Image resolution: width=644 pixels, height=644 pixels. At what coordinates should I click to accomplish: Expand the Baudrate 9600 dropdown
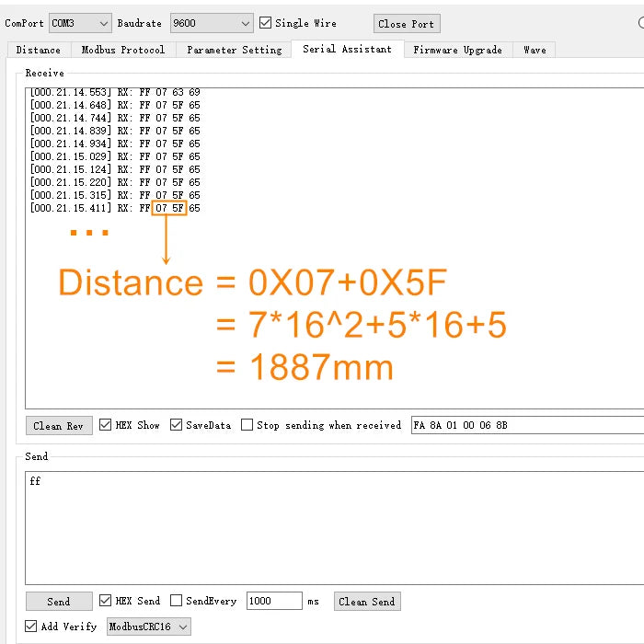point(212,23)
